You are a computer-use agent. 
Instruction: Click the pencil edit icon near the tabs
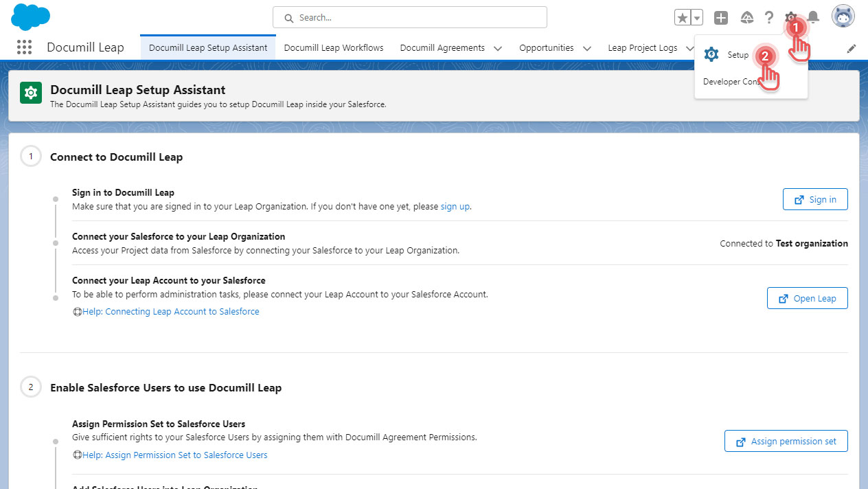(852, 48)
